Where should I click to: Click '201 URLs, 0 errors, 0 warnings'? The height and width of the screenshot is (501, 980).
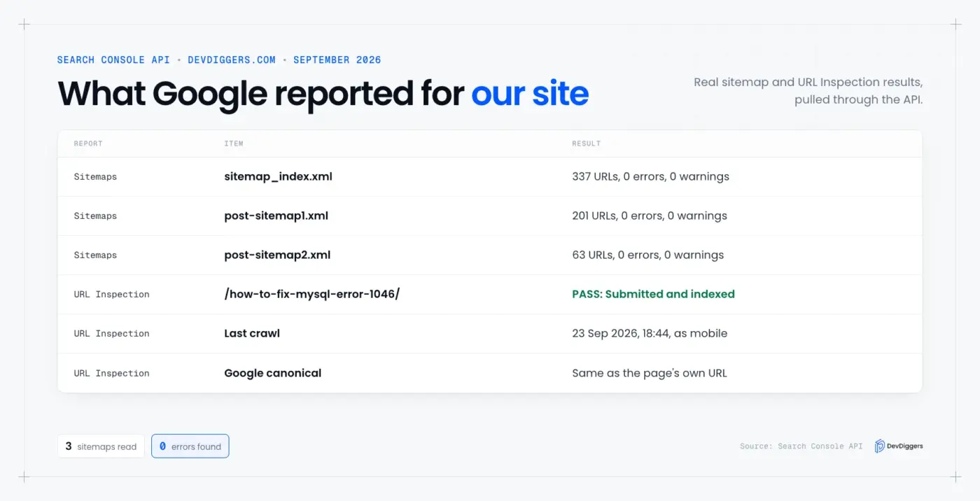click(650, 216)
